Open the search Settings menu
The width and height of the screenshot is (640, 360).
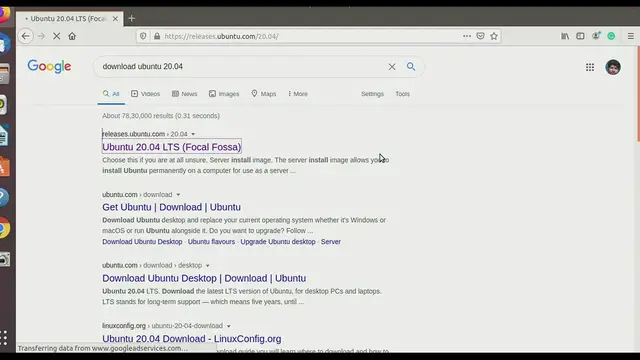click(x=372, y=94)
